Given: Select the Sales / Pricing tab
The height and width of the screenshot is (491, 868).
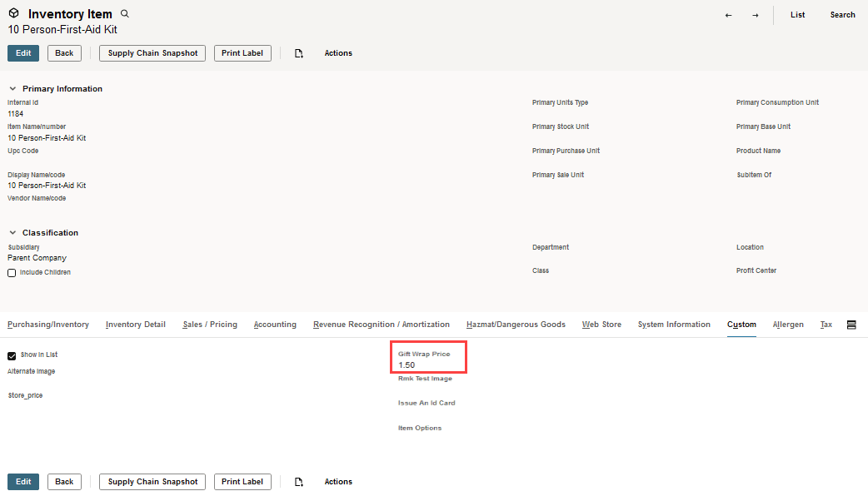Looking at the screenshot, I should [x=210, y=325].
